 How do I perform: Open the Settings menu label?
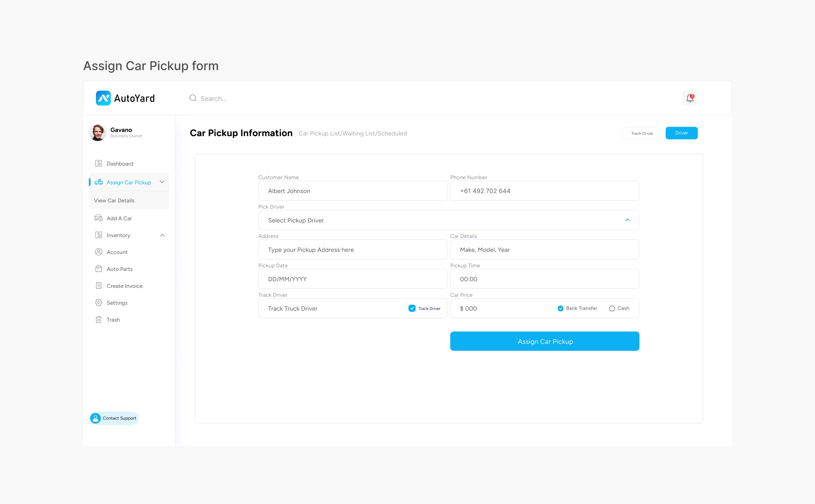pyautogui.click(x=117, y=303)
